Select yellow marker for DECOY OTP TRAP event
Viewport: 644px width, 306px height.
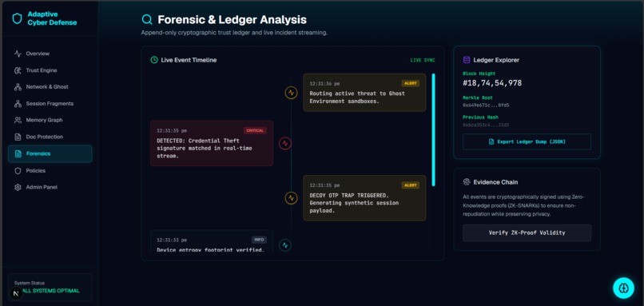tap(291, 198)
